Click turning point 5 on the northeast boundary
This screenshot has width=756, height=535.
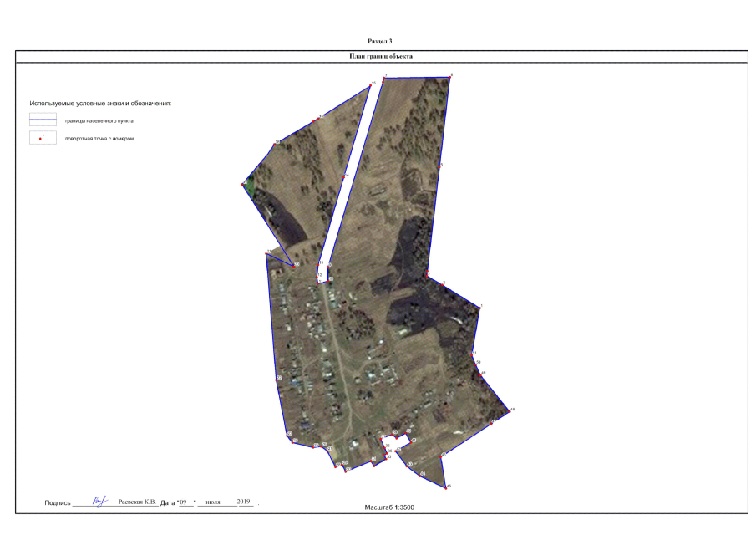tap(439, 166)
